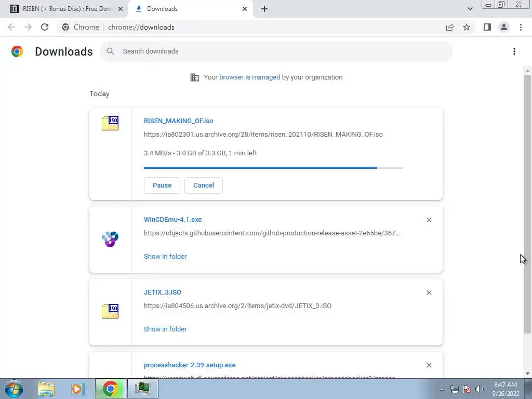Open the JETIX_3.ISO file link

tap(163, 292)
